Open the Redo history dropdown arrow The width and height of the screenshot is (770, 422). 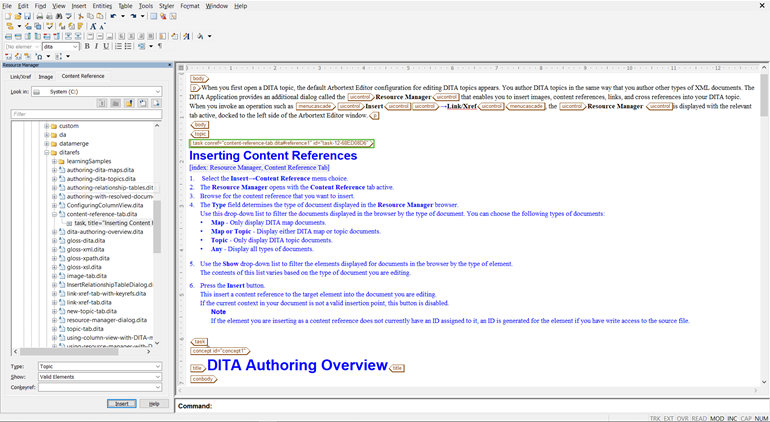[142, 16]
